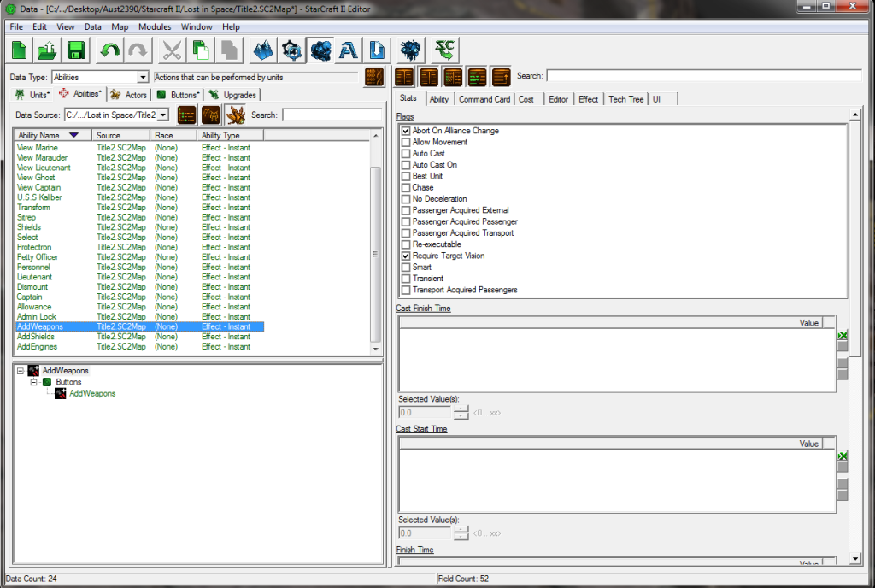Screen dimensions: 875x588
Task: Click the New document toolbar icon
Action: point(20,50)
